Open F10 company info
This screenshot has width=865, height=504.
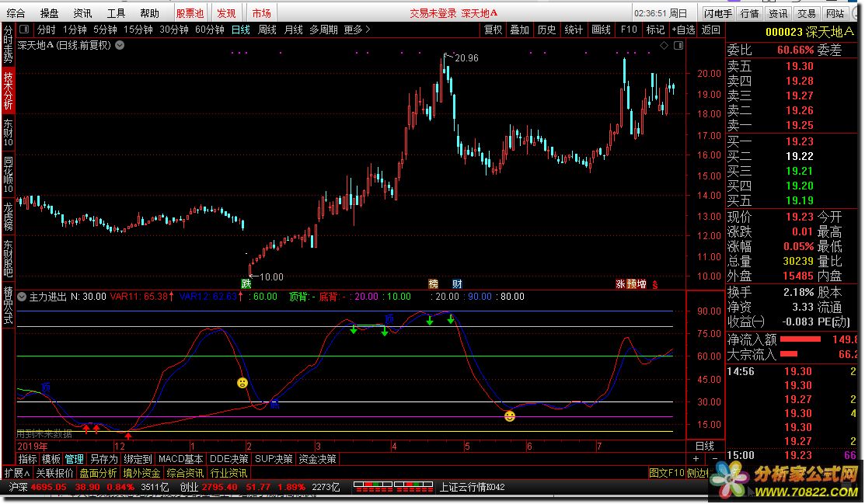coord(628,30)
